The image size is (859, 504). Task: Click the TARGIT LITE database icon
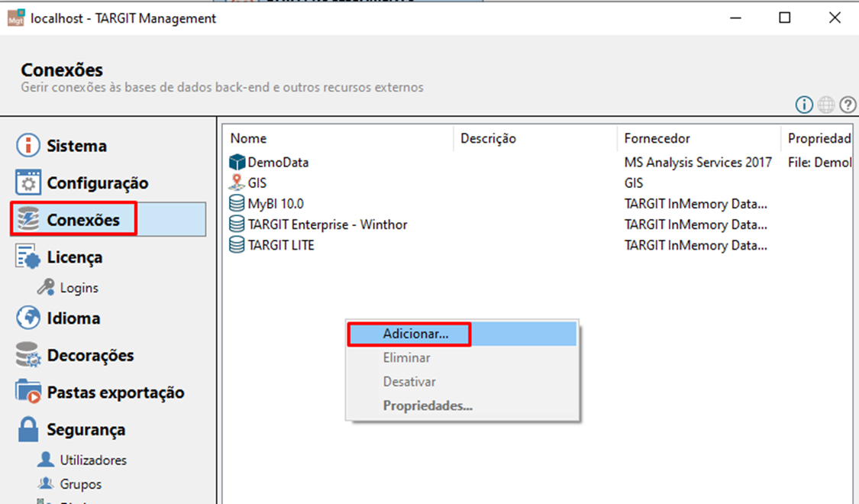[237, 245]
